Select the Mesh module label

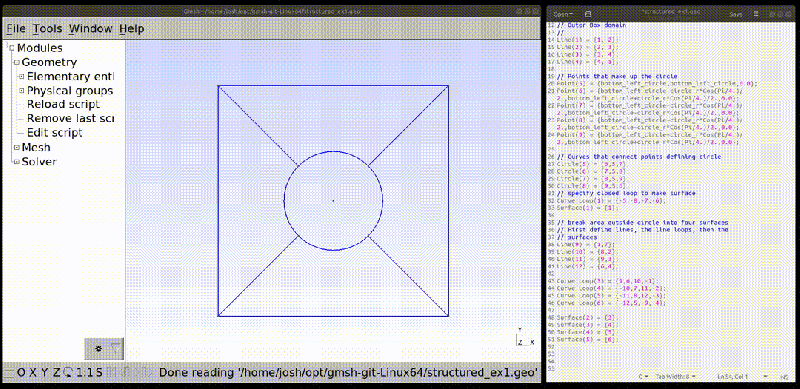(36, 148)
